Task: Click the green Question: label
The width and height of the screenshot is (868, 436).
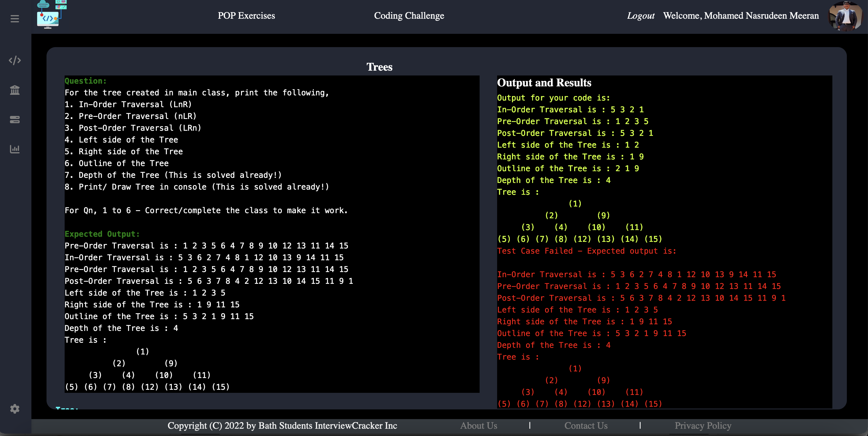Action: pos(85,81)
